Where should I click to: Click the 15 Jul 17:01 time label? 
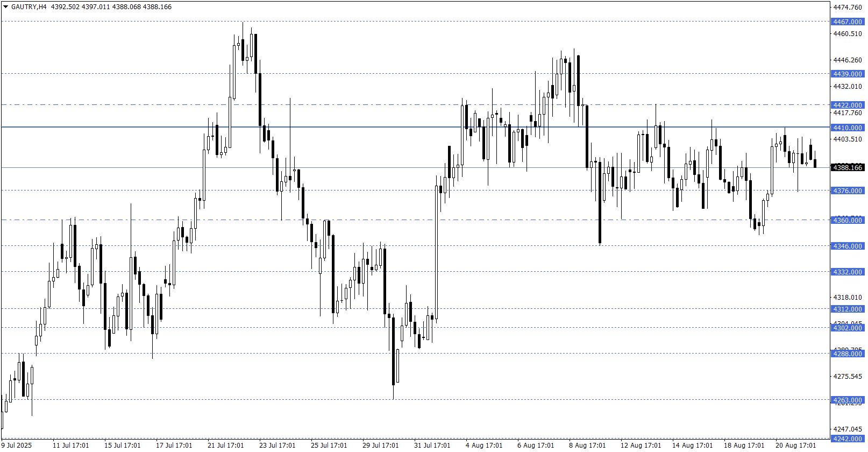123,446
